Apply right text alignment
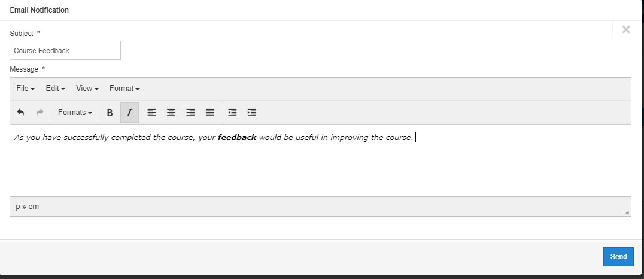 pos(191,113)
